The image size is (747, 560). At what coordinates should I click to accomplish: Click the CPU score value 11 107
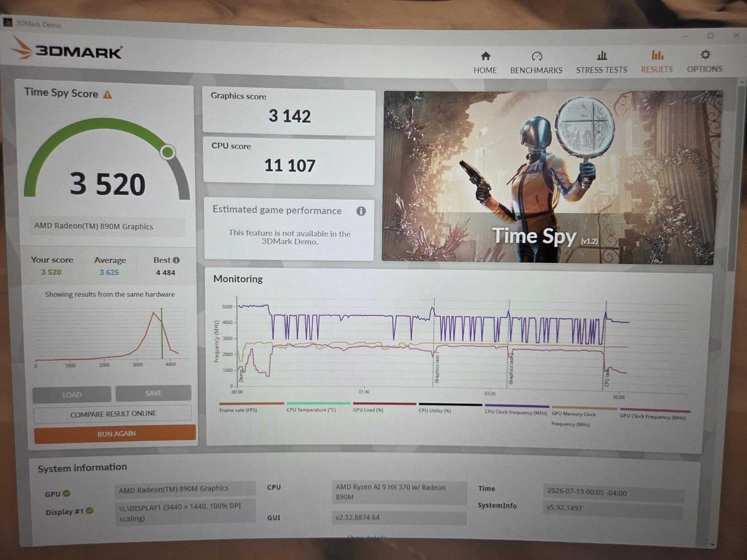290,166
